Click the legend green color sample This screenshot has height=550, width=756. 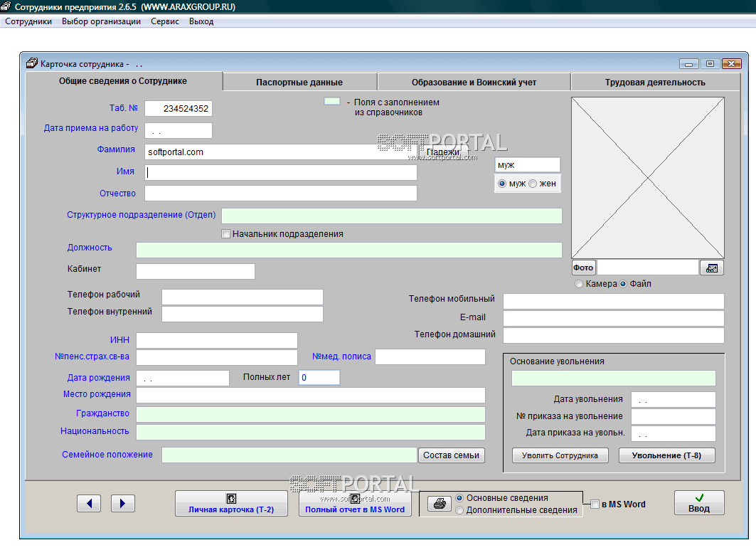pyautogui.click(x=331, y=101)
